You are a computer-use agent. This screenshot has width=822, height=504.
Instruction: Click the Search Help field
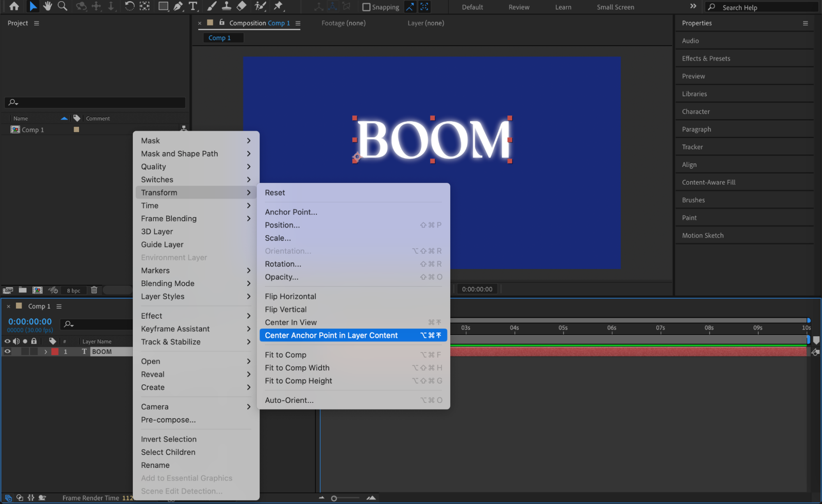pos(765,7)
